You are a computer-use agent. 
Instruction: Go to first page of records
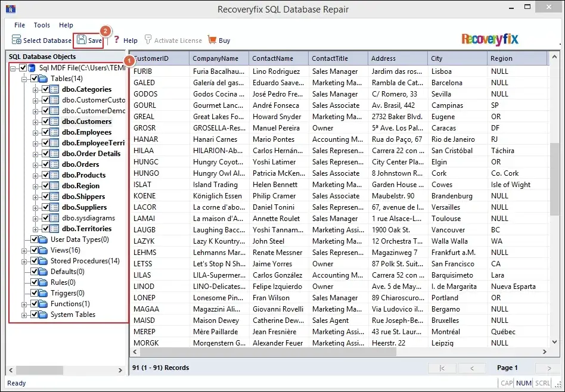(x=442, y=368)
